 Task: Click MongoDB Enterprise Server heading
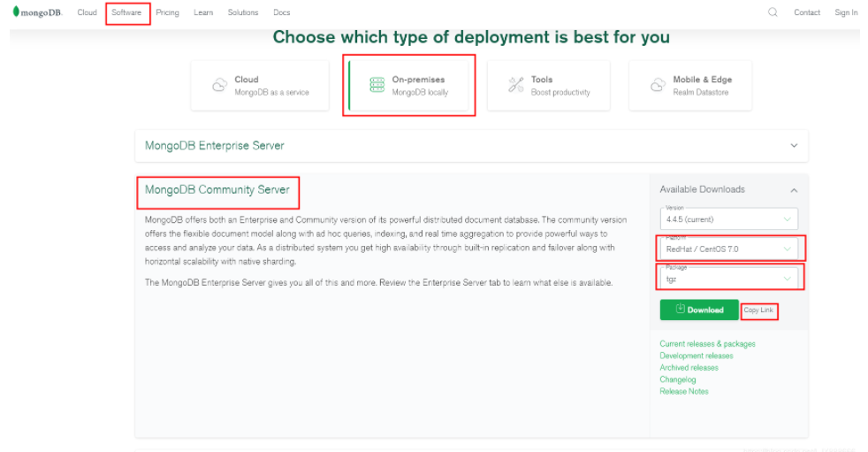pyautogui.click(x=214, y=146)
